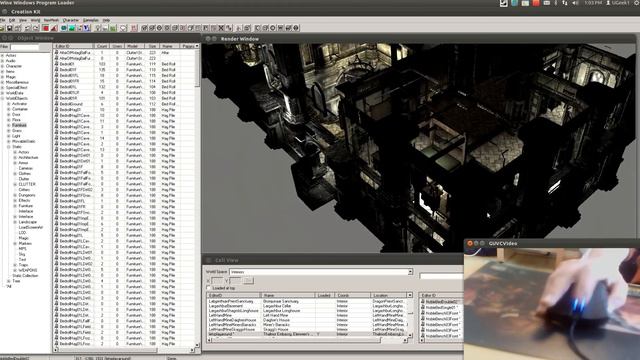The image size is (640, 360).
Task: Click the BedrollGround row name
Action: coord(70,104)
